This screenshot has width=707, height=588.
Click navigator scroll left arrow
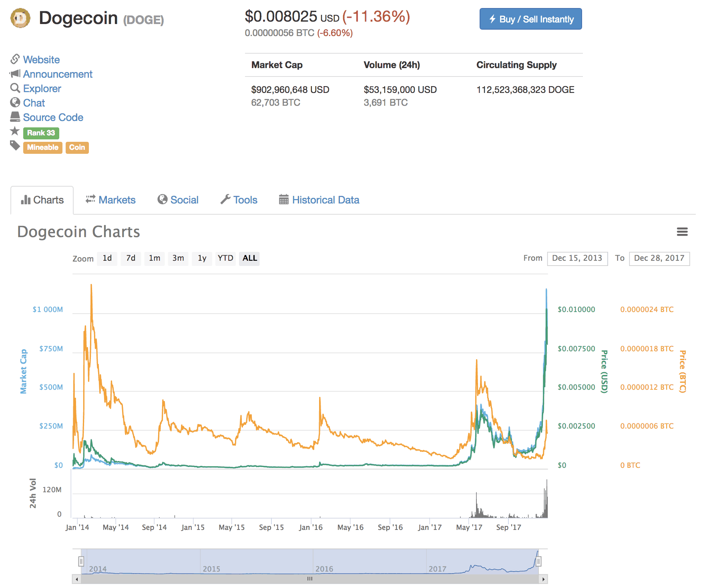76,579
